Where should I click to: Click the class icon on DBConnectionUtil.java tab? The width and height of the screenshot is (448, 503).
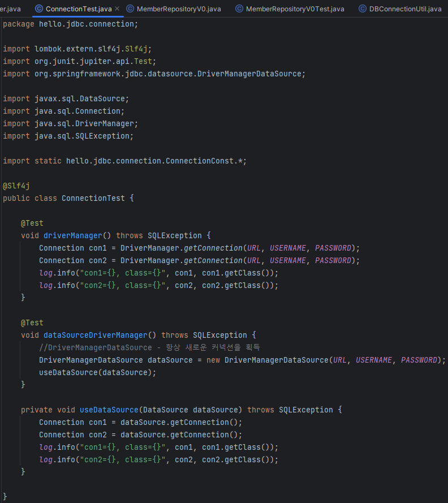(363, 8)
